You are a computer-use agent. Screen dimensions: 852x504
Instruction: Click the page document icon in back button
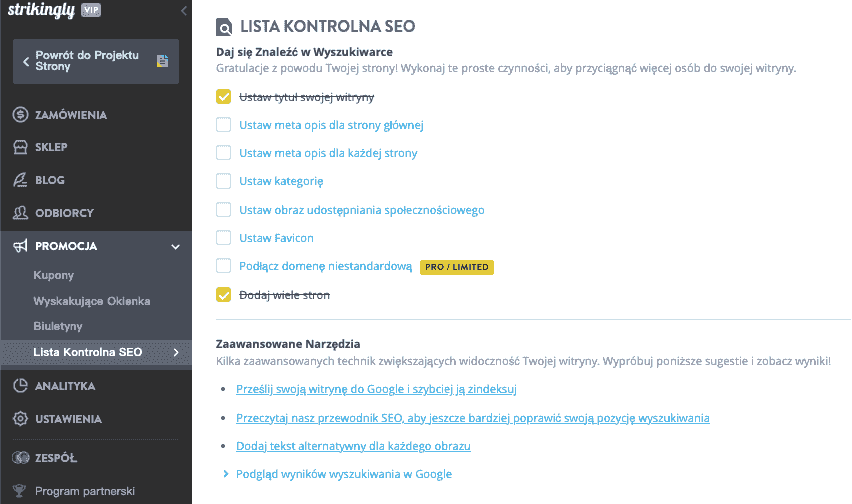162,61
